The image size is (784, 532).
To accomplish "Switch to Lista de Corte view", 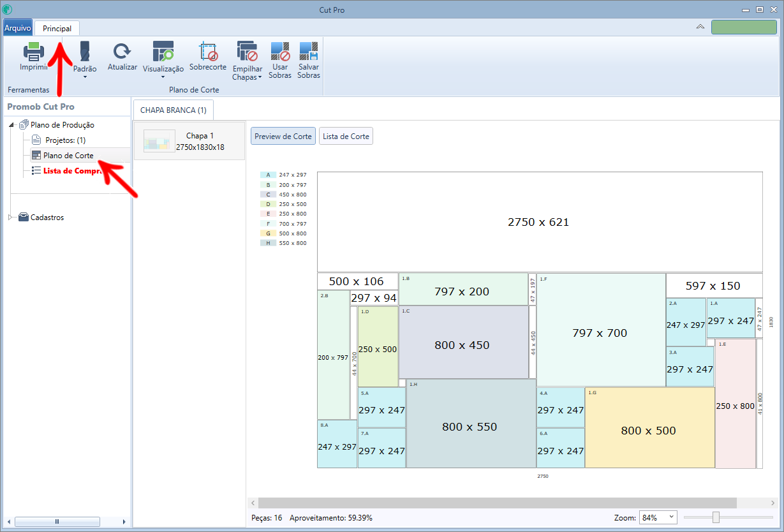I will pyautogui.click(x=346, y=136).
